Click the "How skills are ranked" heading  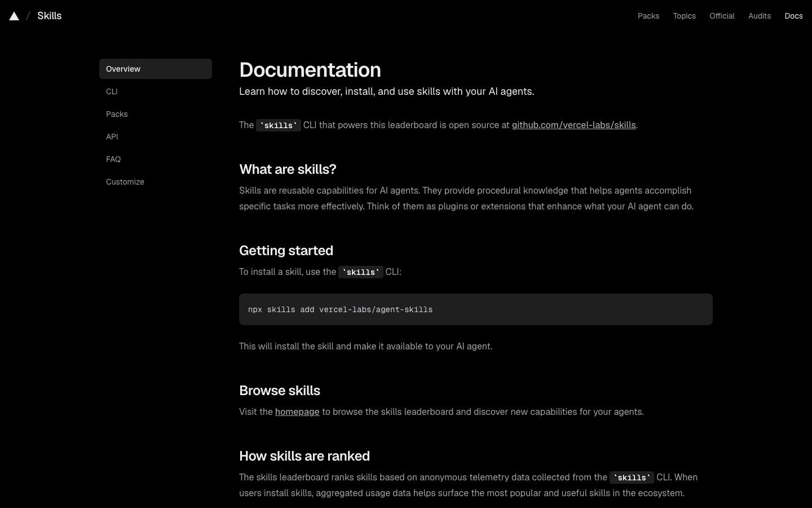click(304, 456)
